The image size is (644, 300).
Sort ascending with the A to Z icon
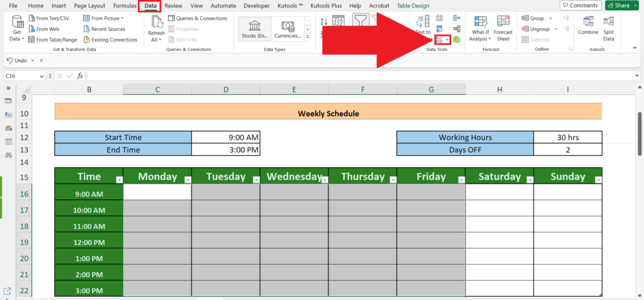click(x=324, y=21)
